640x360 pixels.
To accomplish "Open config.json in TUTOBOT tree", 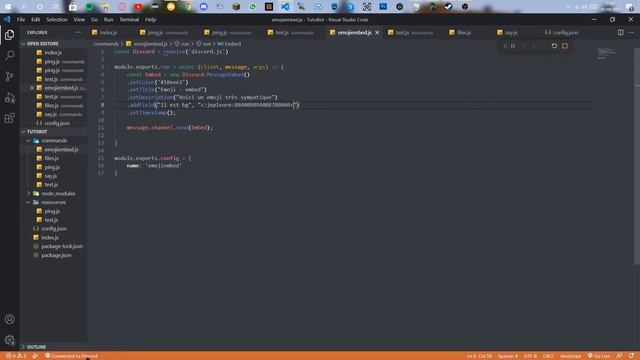I will click(x=53, y=229).
